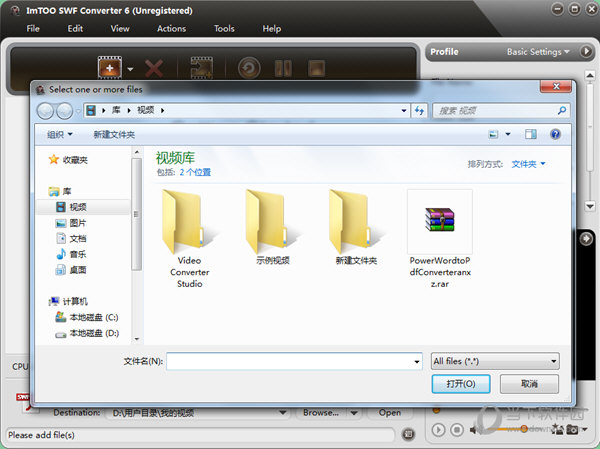
Task: Click the circular convert icon in toolbar
Action: click(249, 68)
